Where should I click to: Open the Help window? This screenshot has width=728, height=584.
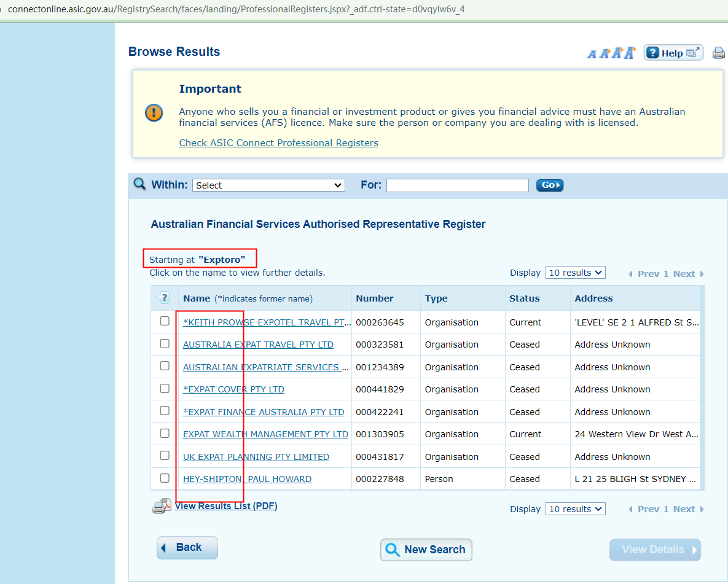[x=673, y=53]
